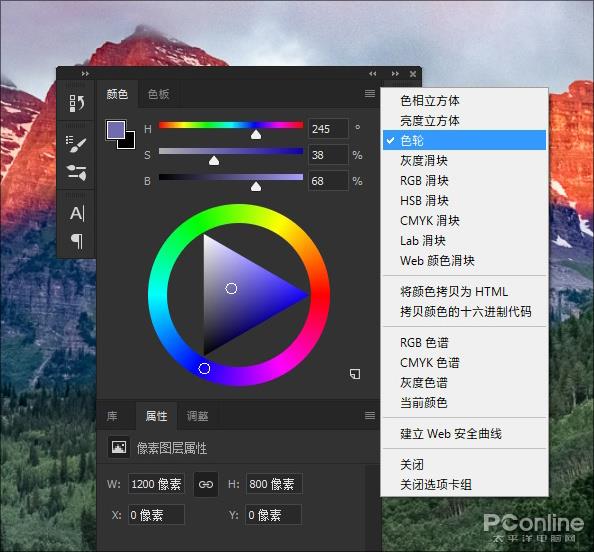Click the Y field 0 像素

pyautogui.click(x=274, y=514)
